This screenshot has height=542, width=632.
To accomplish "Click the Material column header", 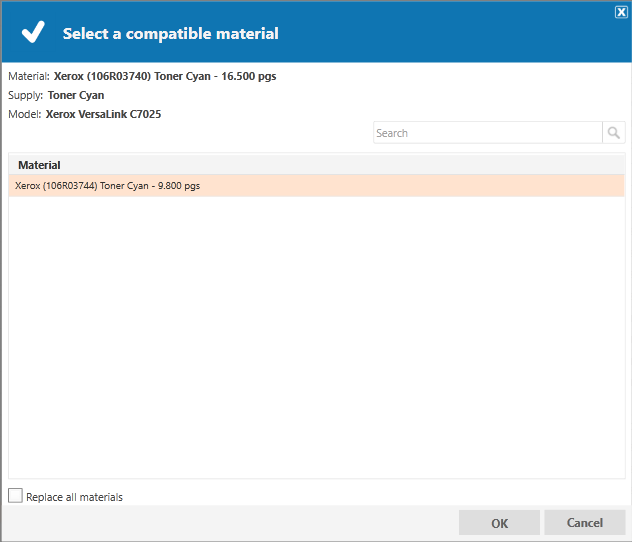I will coord(316,165).
